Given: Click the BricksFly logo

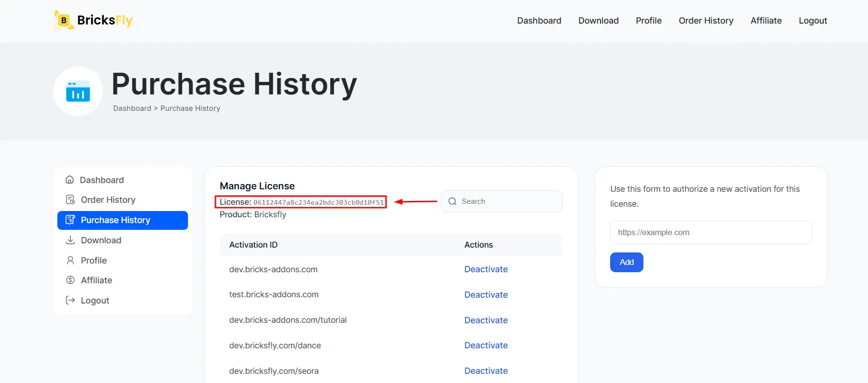Looking at the screenshot, I should coord(93,20).
